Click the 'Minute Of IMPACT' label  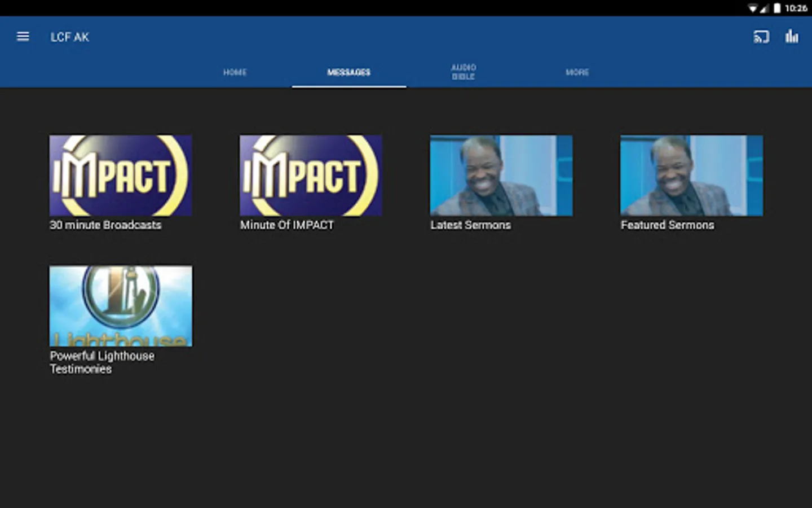287,225
